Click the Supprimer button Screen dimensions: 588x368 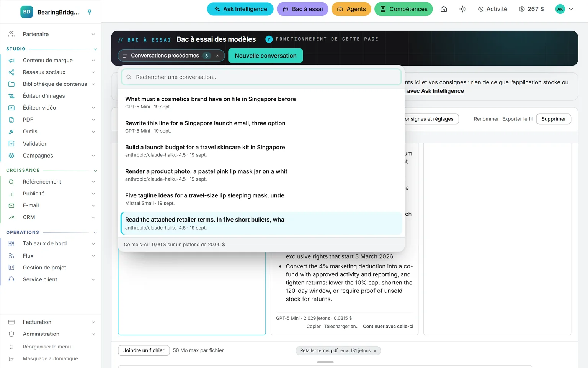(x=554, y=119)
